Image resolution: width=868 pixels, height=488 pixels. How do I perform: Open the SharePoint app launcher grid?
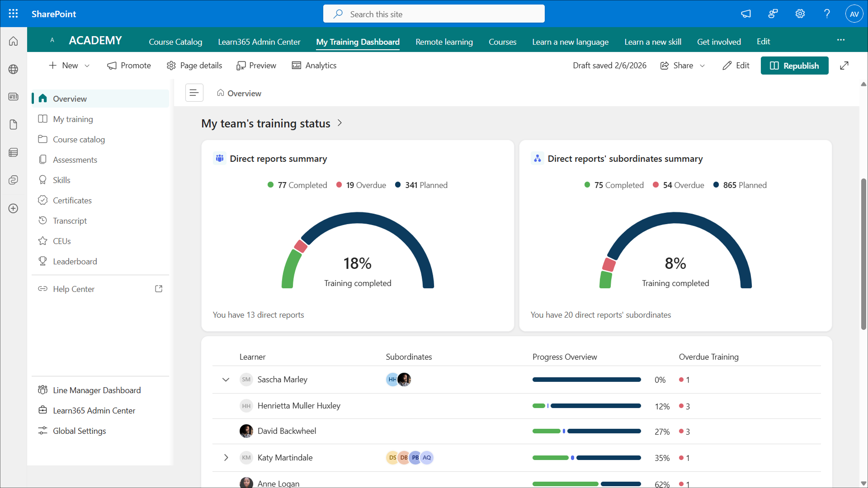coord(13,14)
